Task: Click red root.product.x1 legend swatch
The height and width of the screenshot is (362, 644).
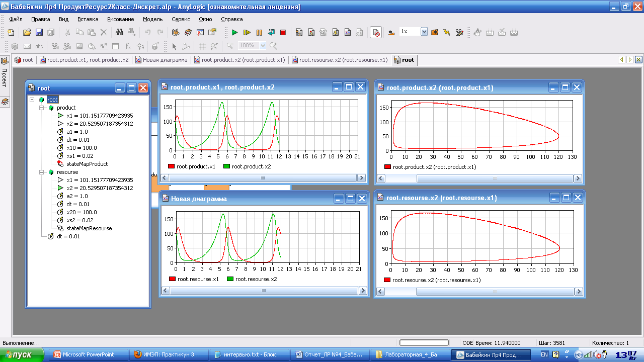Action: [x=172, y=166]
